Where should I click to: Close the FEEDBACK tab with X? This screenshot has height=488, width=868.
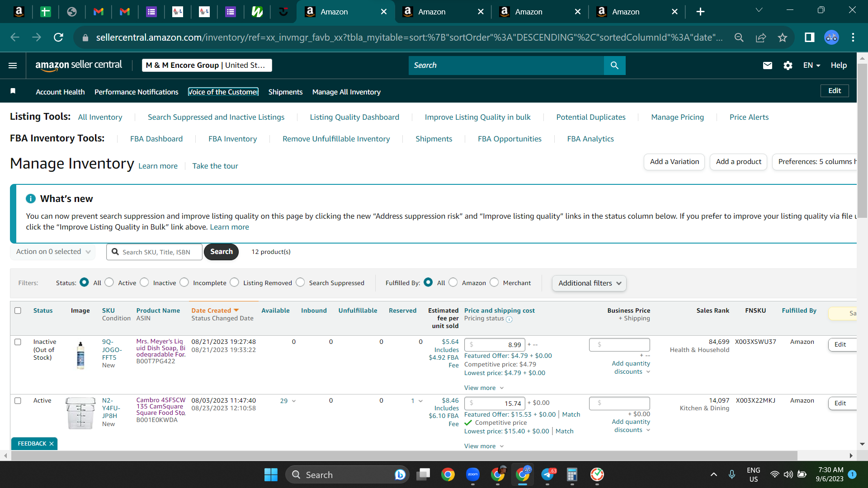point(52,444)
